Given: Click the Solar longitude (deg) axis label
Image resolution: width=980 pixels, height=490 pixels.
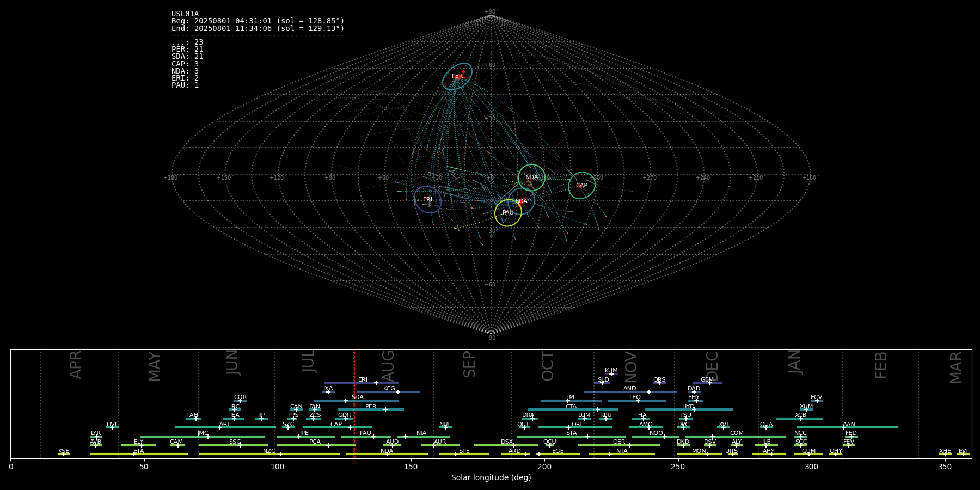Looking at the screenshot, I should (491, 477).
